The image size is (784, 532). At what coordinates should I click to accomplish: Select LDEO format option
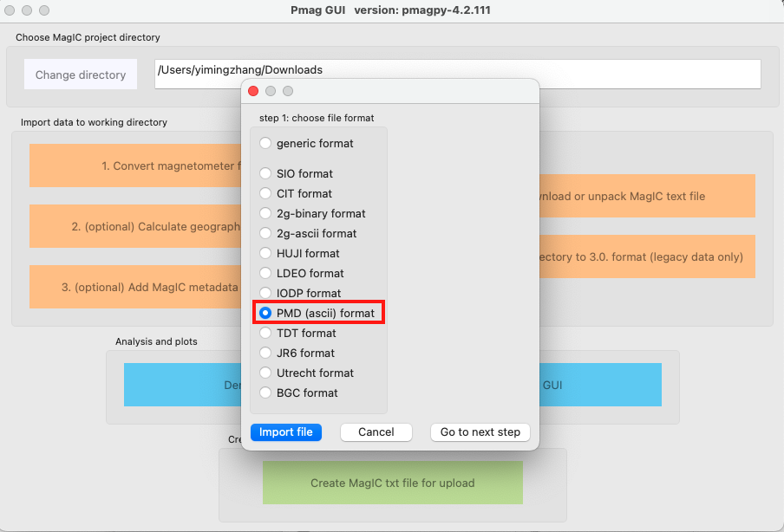point(265,273)
